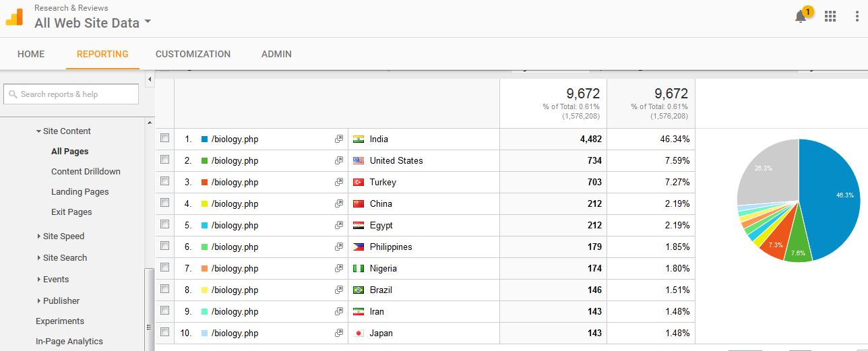Image resolution: width=868 pixels, height=351 pixels.
Task: Open the Landing Pages report
Action: coord(80,192)
